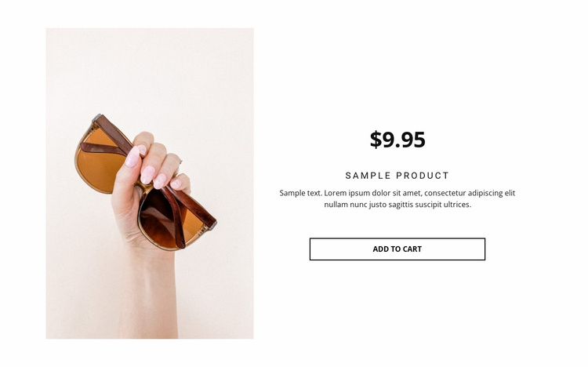This screenshot has height=367, width=588.
Task: Click the 'nullam nunc justo' description line
Action: 397,205
